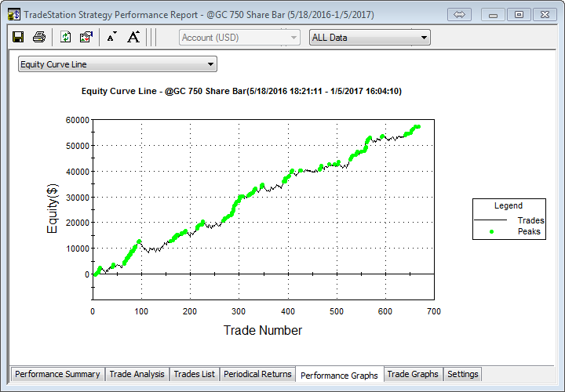Click the TradeStation title bar app icon
Screen dimensions: 565x392
[x=13, y=14]
